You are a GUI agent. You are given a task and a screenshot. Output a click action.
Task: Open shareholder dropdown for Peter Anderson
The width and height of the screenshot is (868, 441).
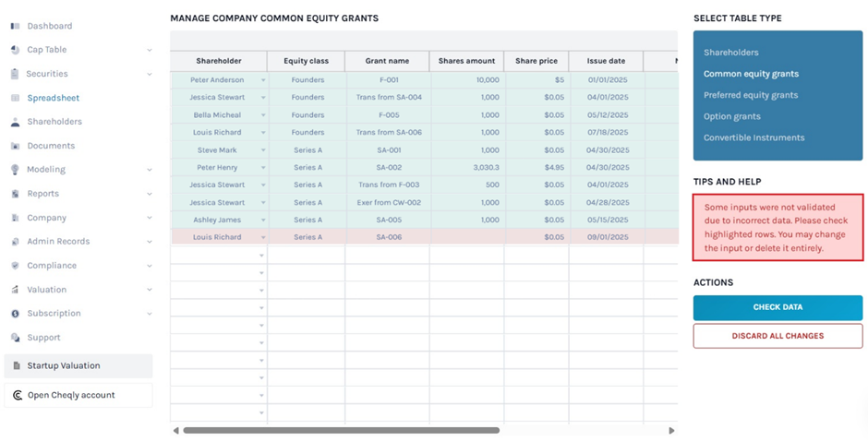[262, 80]
